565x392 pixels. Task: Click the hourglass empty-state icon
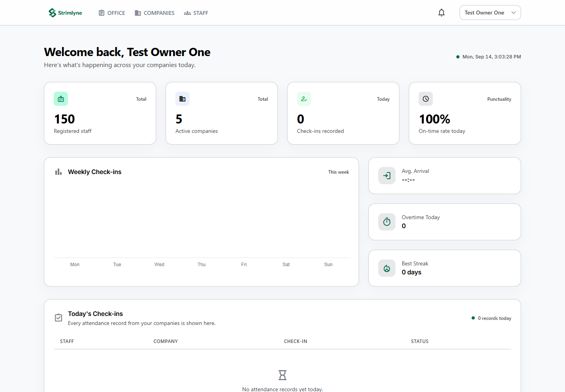(x=282, y=375)
